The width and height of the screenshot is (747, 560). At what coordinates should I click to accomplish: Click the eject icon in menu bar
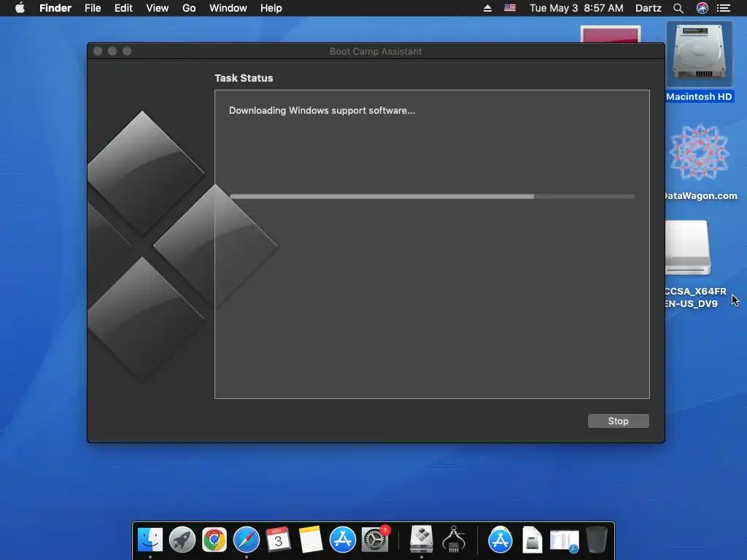click(x=487, y=8)
